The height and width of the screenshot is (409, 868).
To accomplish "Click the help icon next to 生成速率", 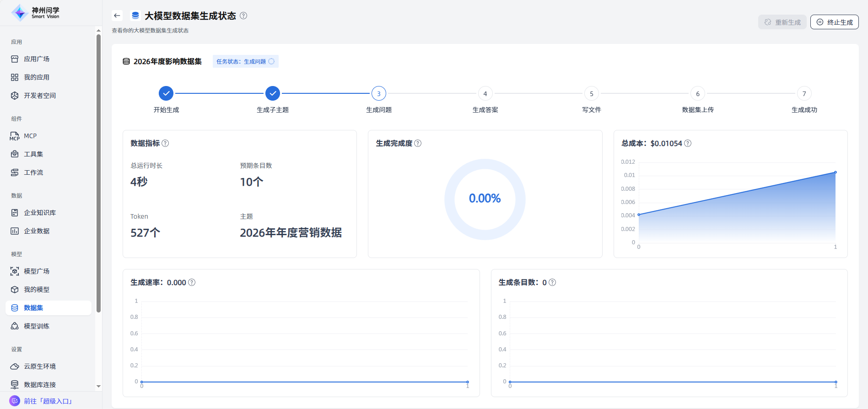I will tap(192, 282).
